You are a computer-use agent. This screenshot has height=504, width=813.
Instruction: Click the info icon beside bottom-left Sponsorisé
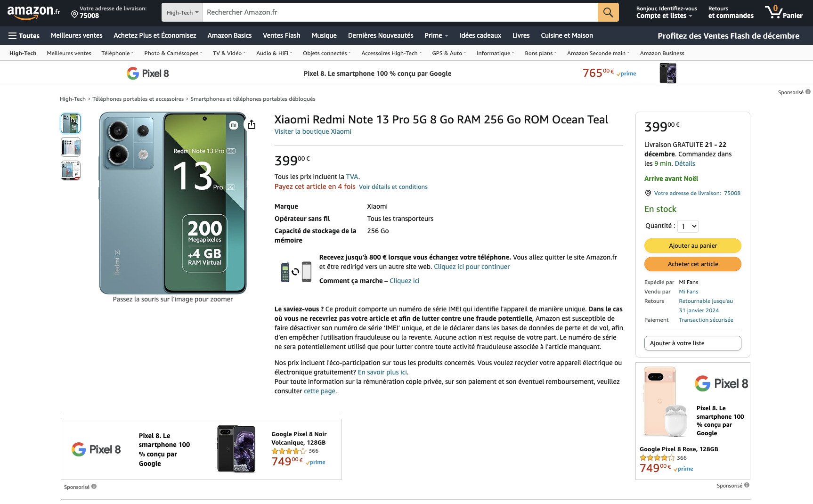[94, 487]
